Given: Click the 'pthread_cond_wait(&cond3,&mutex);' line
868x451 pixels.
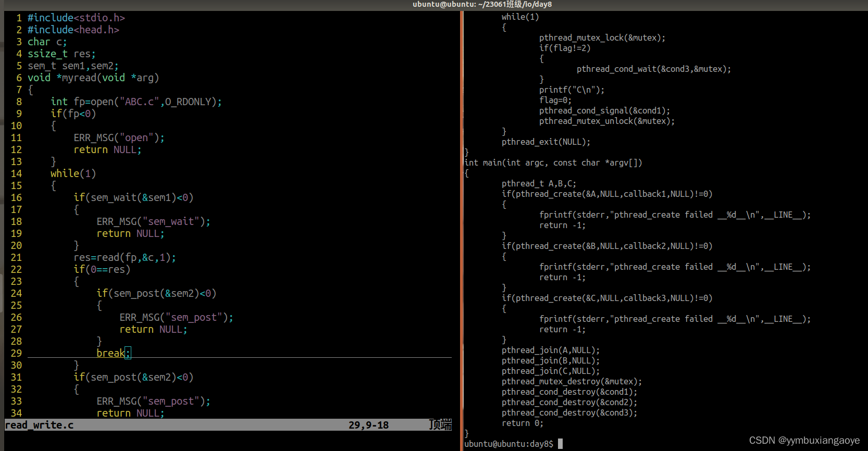Looking at the screenshot, I should pyautogui.click(x=653, y=69).
